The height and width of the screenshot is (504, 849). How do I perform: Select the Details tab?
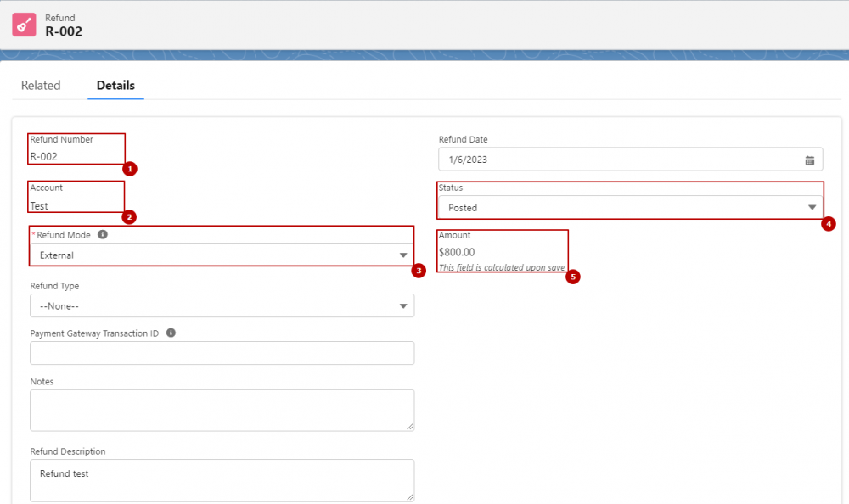(115, 86)
